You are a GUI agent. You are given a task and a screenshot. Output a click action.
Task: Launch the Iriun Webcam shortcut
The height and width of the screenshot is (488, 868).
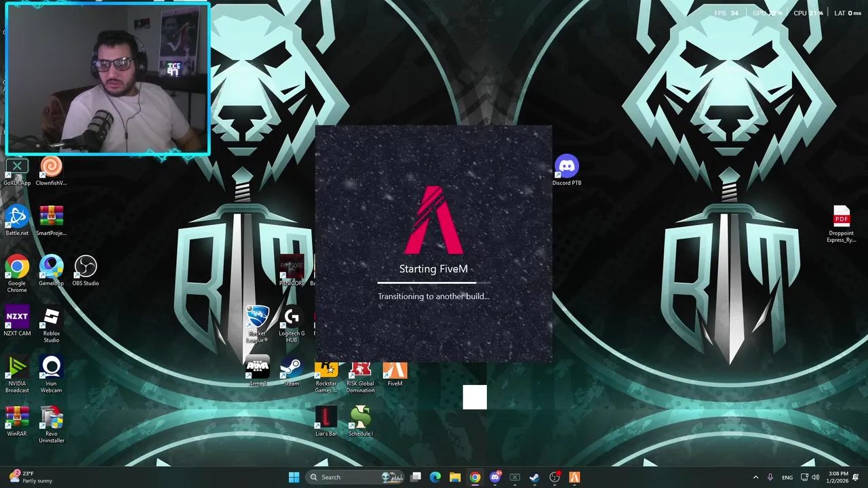[51, 375]
